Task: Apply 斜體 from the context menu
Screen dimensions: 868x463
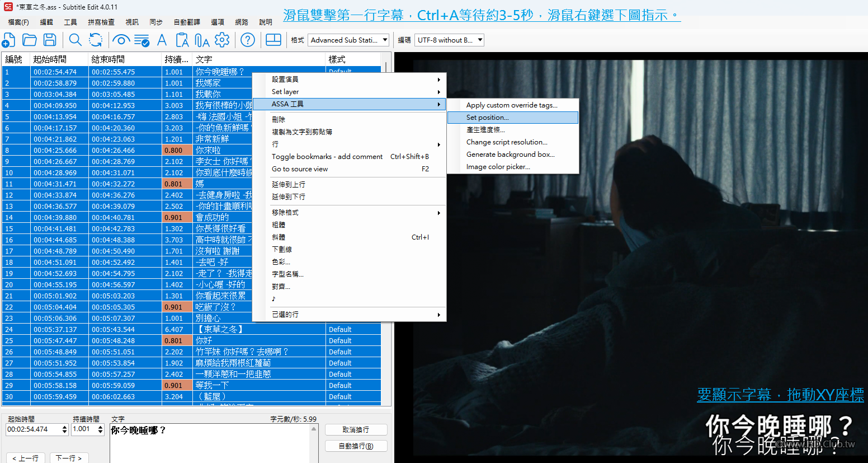Action: (x=350, y=237)
